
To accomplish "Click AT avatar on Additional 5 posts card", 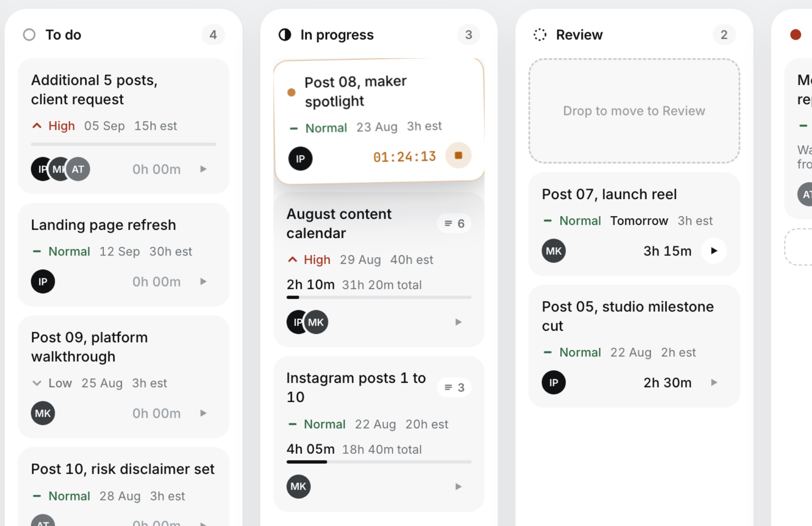I will 78,169.
